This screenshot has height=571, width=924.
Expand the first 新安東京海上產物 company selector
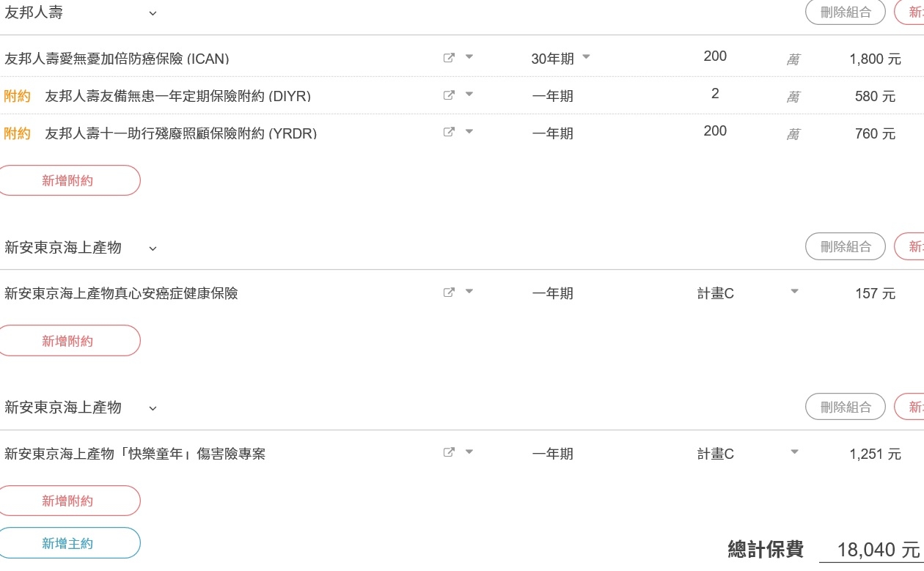(x=153, y=248)
